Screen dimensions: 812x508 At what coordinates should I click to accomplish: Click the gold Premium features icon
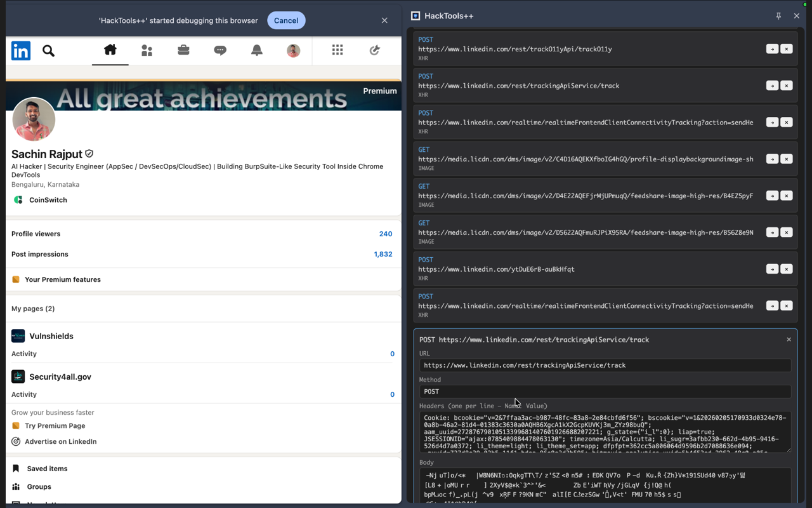(x=16, y=279)
